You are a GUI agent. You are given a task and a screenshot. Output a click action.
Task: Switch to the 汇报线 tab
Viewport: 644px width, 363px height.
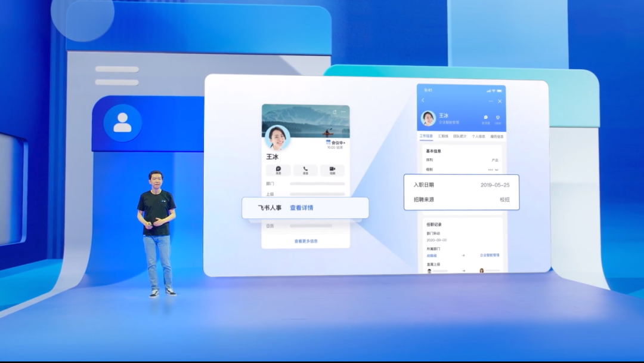pyautogui.click(x=443, y=136)
